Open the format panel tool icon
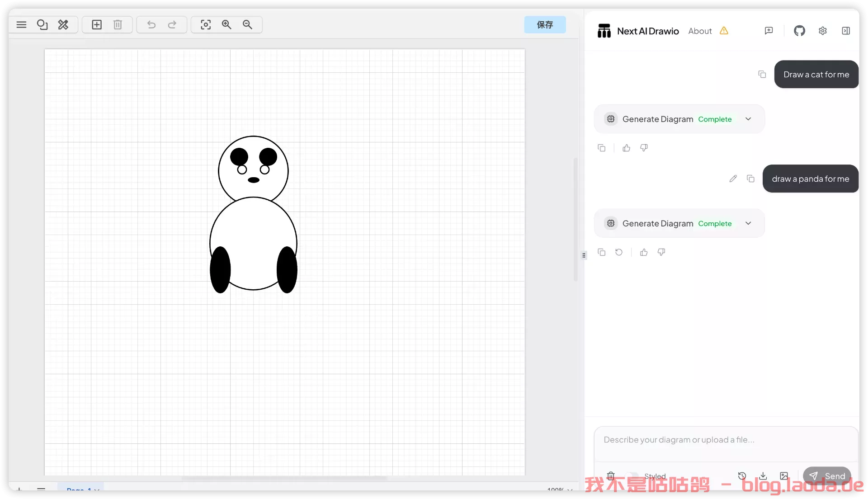This screenshot has width=868, height=499. pyautogui.click(x=63, y=24)
